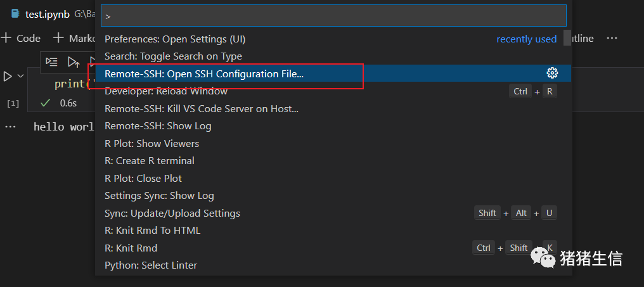Open cell output more actions ellipsis
The width and height of the screenshot is (644, 287).
(10, 127)
